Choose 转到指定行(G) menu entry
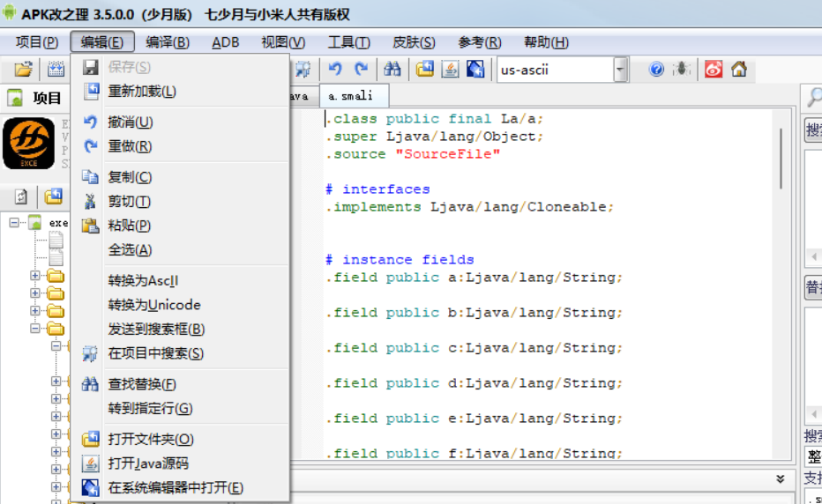This screenshot has height=504, width=822. [x=180, y=408]
